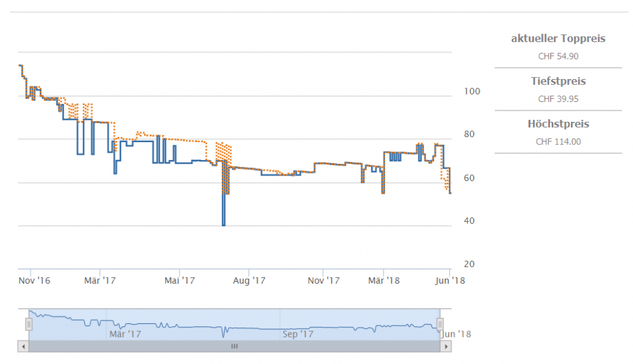Click the Aug '17 x-axis label

(249, 280)
